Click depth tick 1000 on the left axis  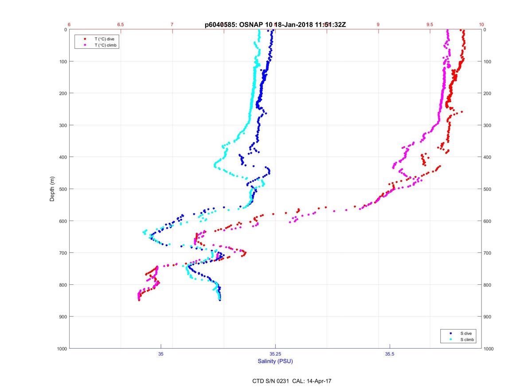pos(61,349)
